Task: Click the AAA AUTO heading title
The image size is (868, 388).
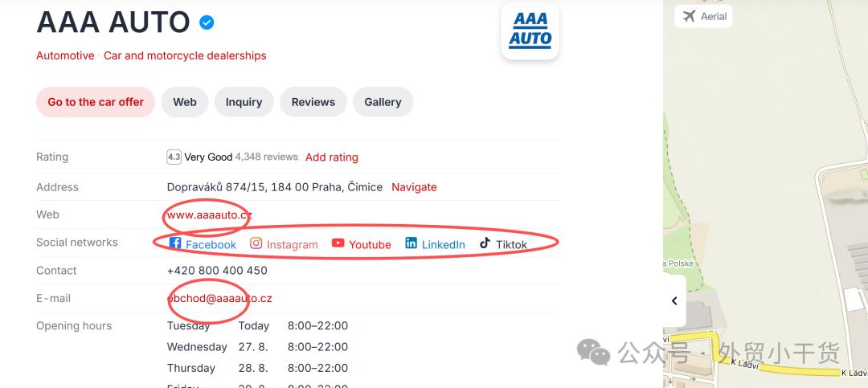Action: (x=113, y=22)
